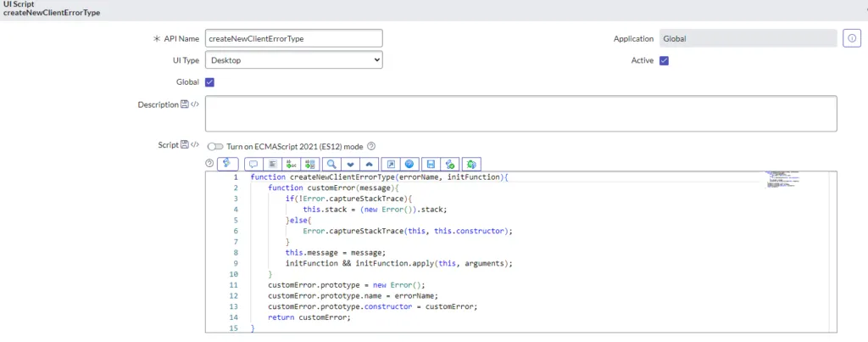Image resolution: width=868 pixels, height=342 pixels.
Task: Click the code minimap thumbnail
Action: click(782, 180)
